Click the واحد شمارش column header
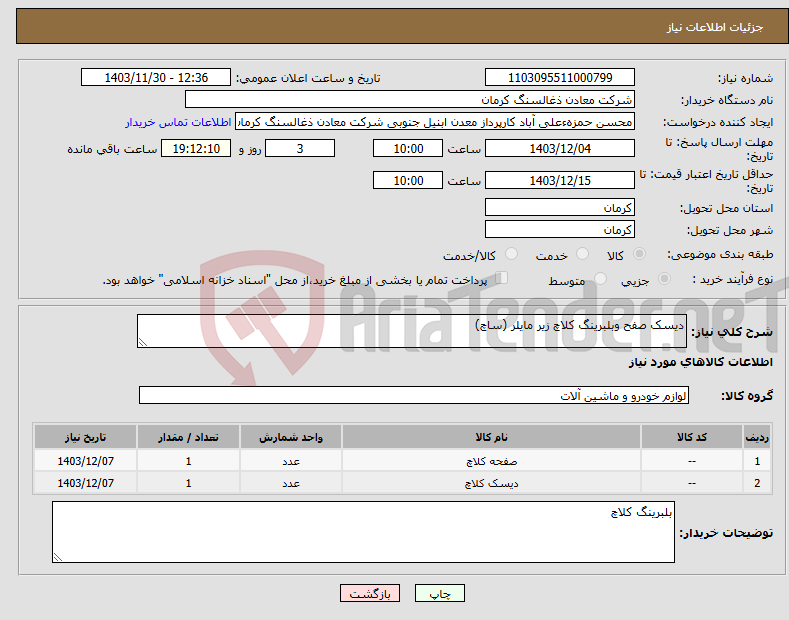 (x=291, y=437)
